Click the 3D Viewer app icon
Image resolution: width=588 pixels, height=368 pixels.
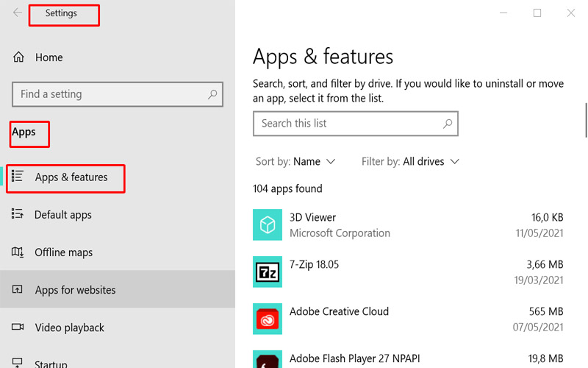click(267, 224)
